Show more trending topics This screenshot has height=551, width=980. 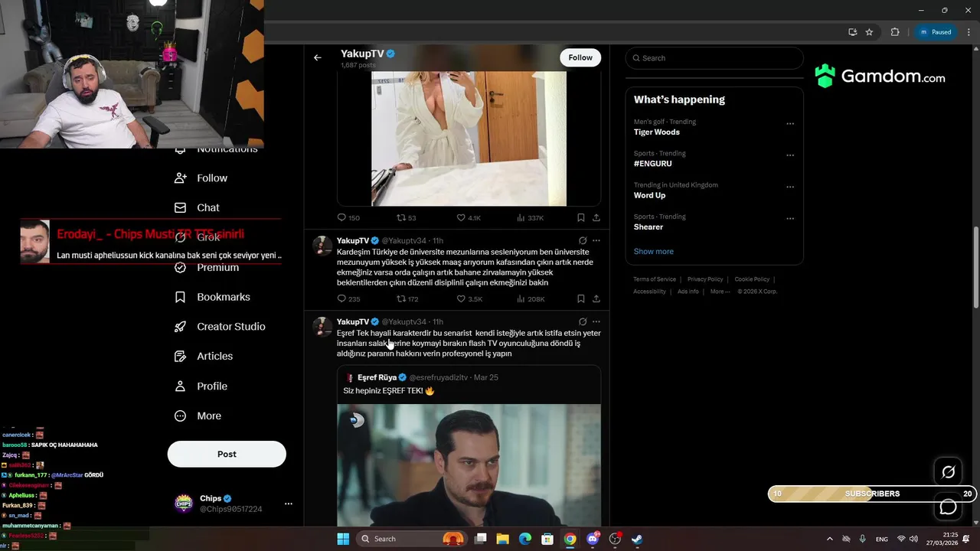(653, 251)
